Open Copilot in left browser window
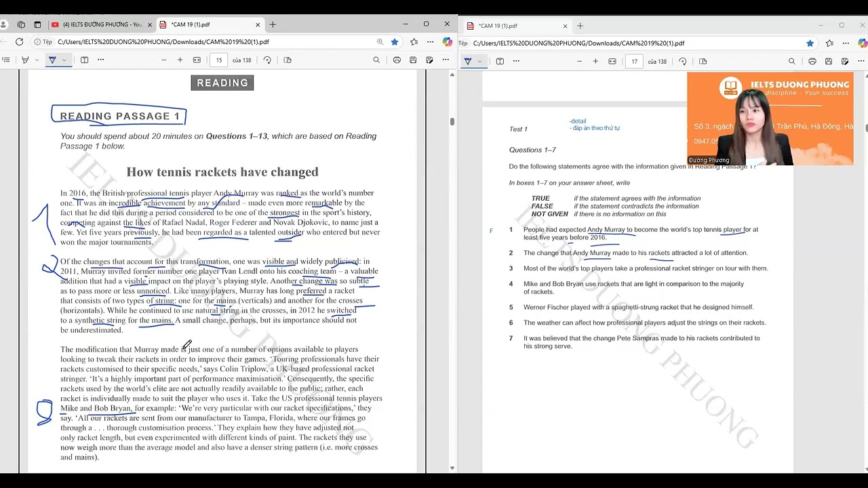Screen dimensions: 868x488 (447, 41)
